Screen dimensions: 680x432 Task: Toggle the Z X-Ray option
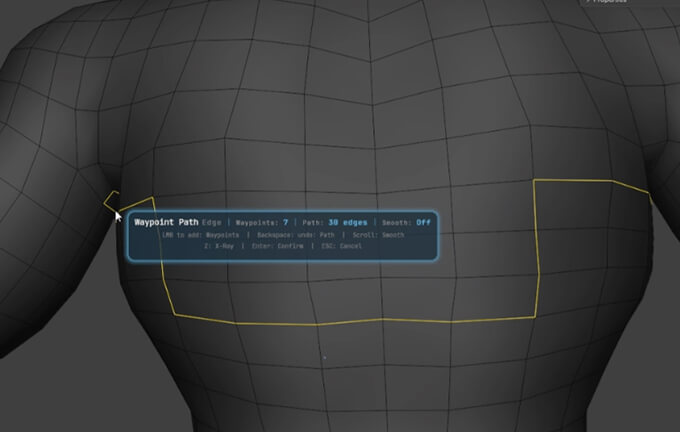point(220,245)
